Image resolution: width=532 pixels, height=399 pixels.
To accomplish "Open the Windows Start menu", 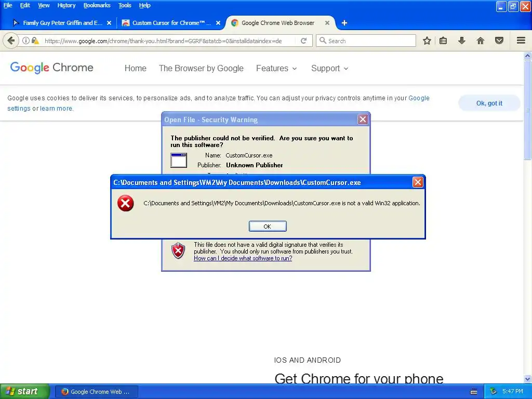I will click(x=25, y=392).
